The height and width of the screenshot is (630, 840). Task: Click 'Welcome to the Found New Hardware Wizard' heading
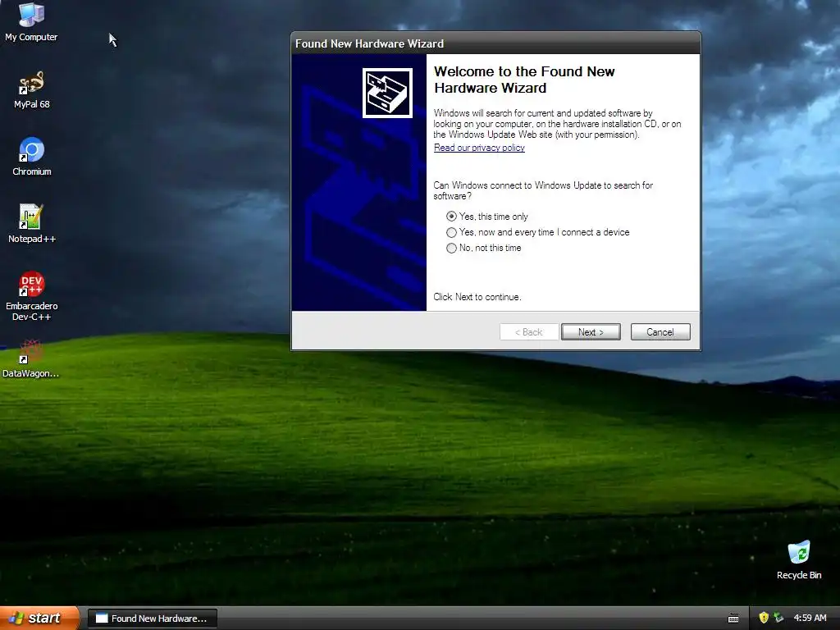click(x=524, y=80)
